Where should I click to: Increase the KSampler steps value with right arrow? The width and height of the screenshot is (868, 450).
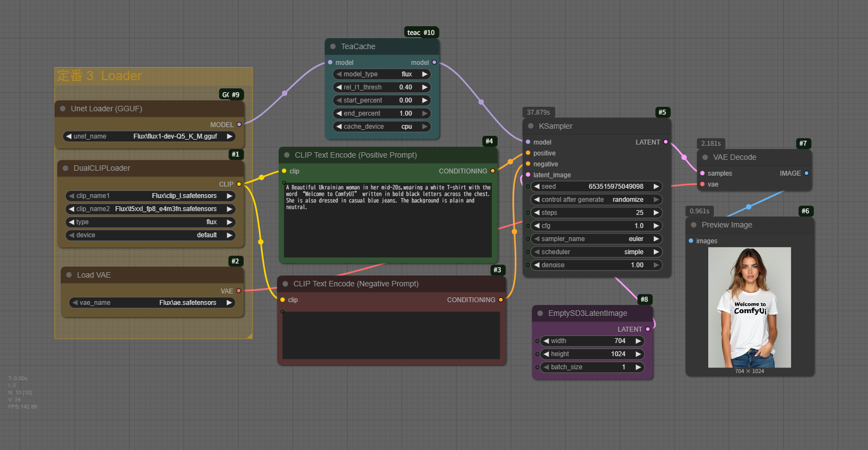(656, 213)
